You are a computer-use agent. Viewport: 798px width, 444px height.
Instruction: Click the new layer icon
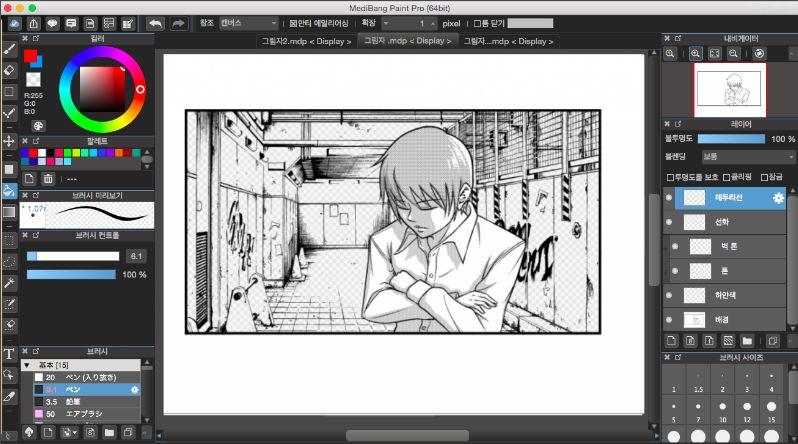(x=671, y=341)
